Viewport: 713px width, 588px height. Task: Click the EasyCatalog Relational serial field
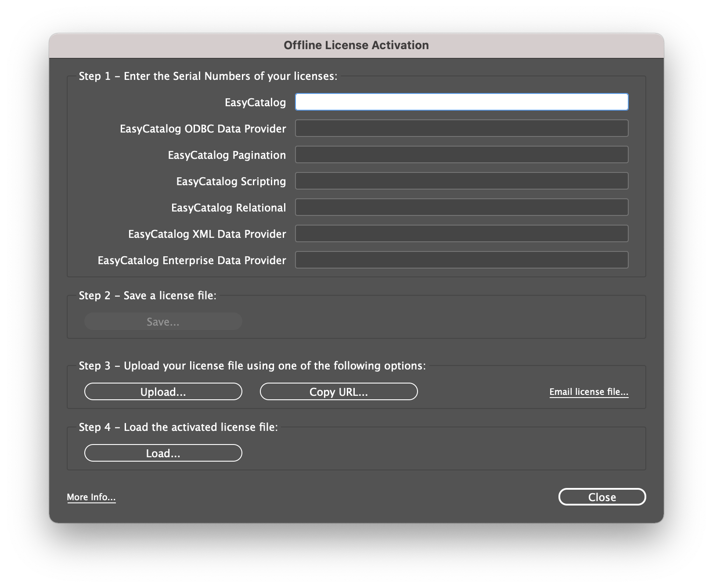[x=461, y=207]
